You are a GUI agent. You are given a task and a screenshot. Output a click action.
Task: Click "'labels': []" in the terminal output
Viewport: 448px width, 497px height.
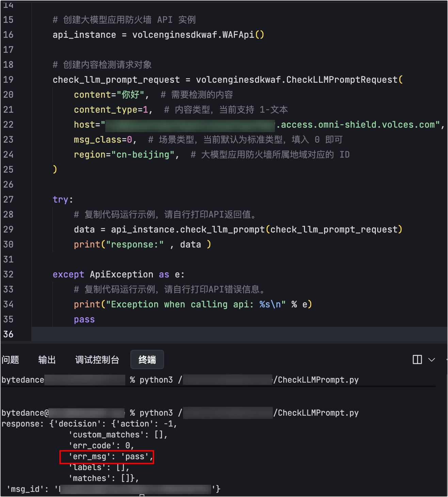pyautogui.click(x=97, y=467)
